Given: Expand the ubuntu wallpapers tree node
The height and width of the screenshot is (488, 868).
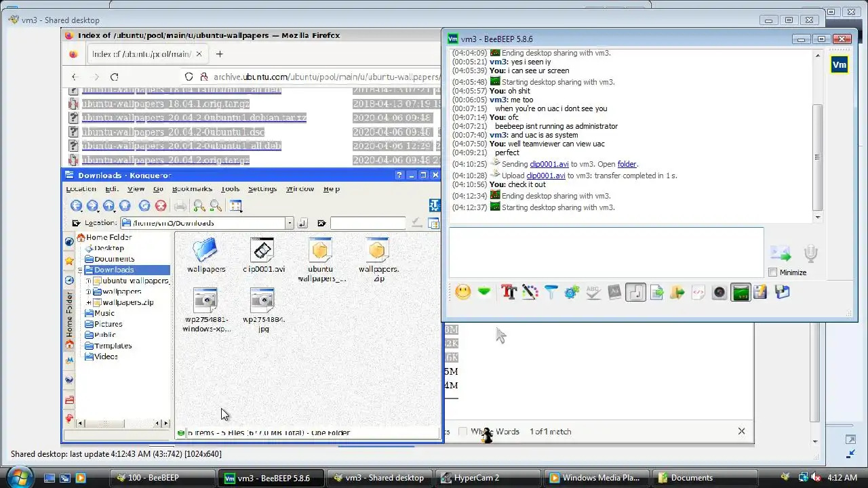Looking at the screenshot, I should (88, 281).
